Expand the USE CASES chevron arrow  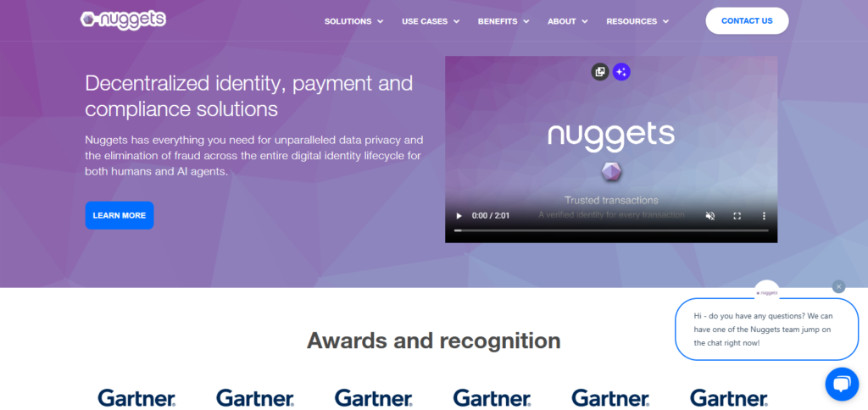[x=457, y=21]
